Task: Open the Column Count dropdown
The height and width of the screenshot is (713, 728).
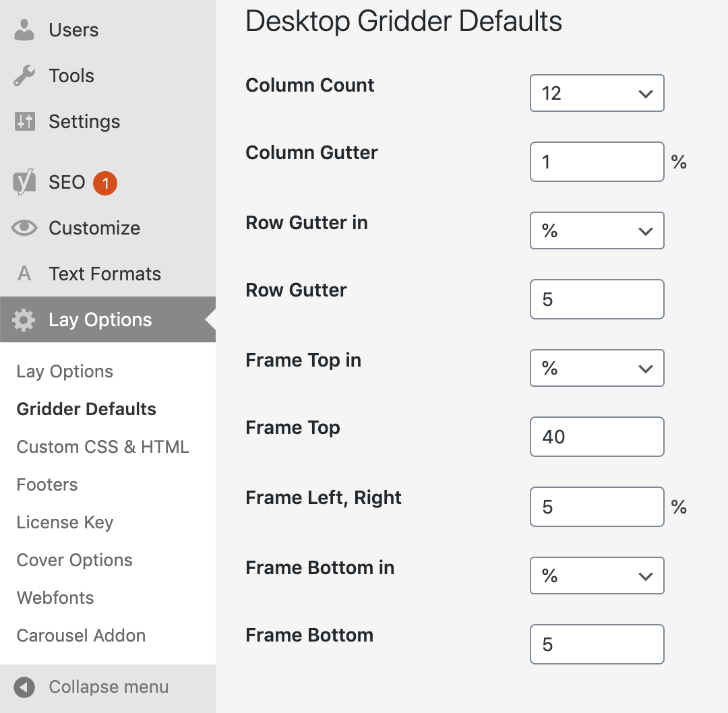Action: click(597, 93)
